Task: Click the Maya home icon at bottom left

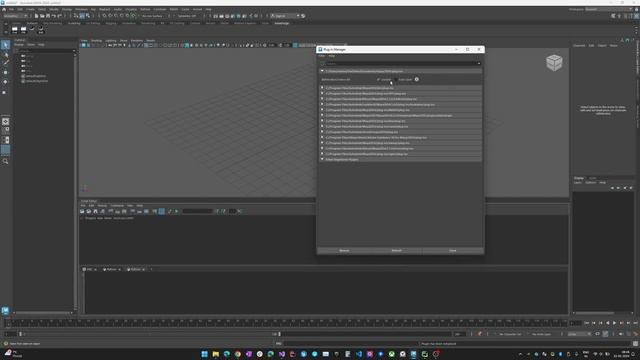Action: [5, 311]
